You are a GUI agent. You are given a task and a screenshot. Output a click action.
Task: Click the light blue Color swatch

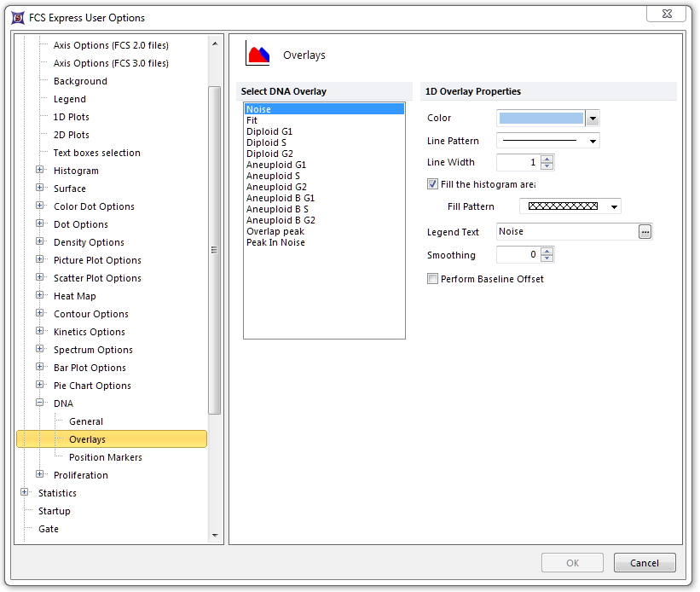tap(541, 119)
